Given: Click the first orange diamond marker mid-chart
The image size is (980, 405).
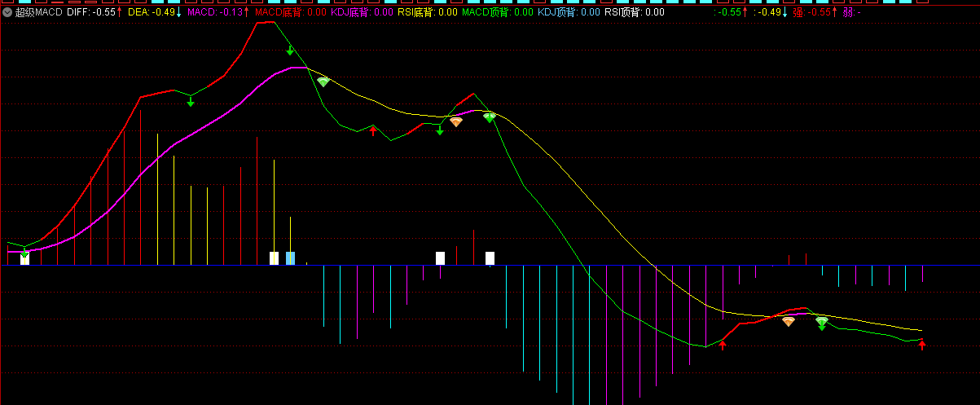Looking at the screenshot, I should click(x=456, y=121).
